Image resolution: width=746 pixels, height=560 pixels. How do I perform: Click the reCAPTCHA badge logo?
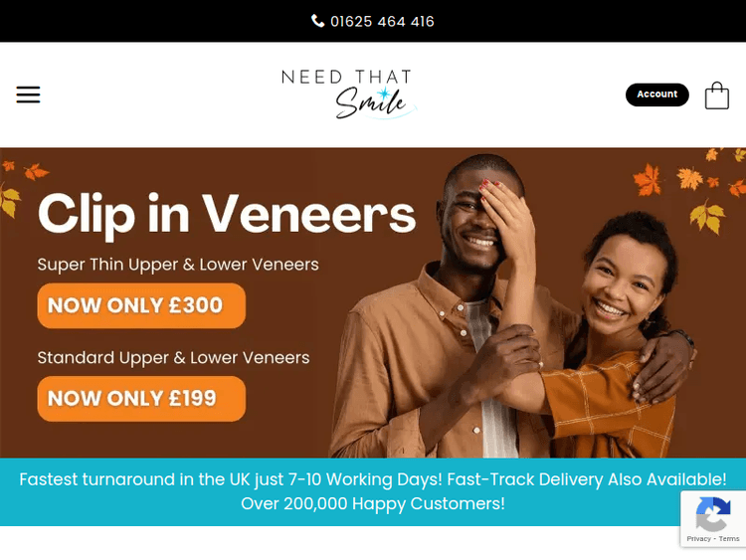713,514
